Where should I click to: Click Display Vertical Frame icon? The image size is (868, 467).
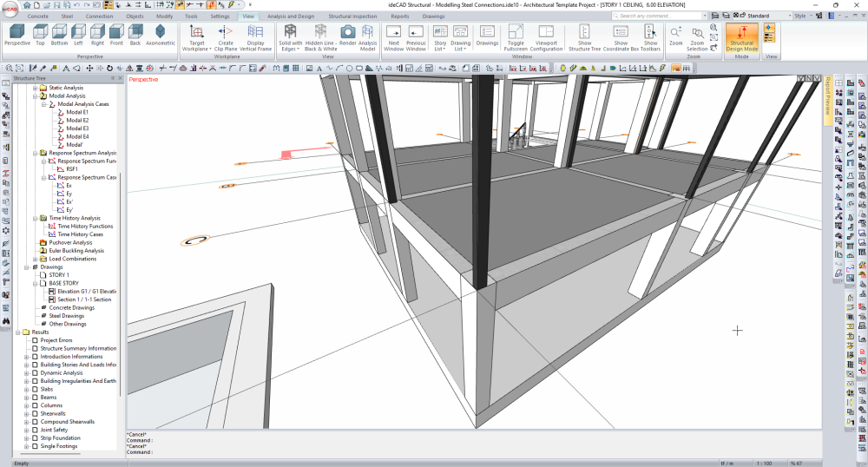(x=255, y=34)
